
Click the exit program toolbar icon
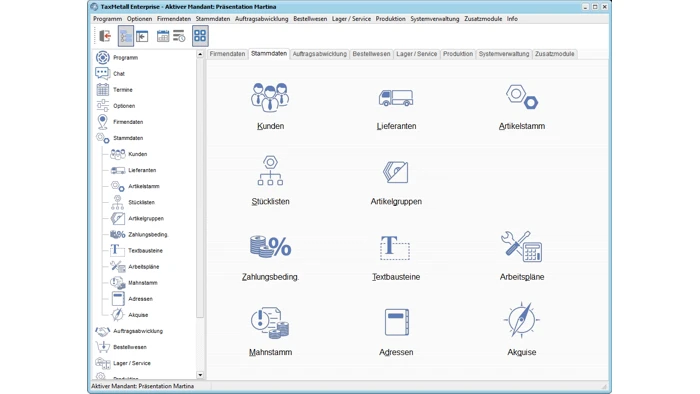click(x=105, y=36)
